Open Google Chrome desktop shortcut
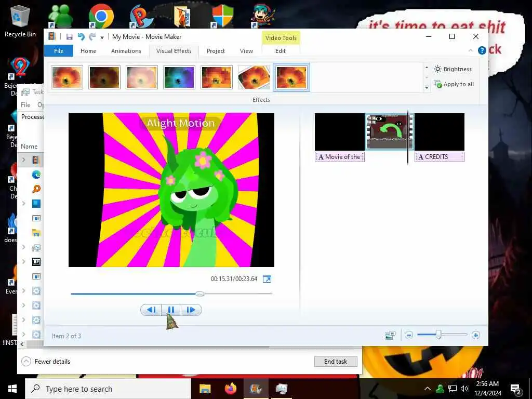532x399 pixels. (101, 16)
